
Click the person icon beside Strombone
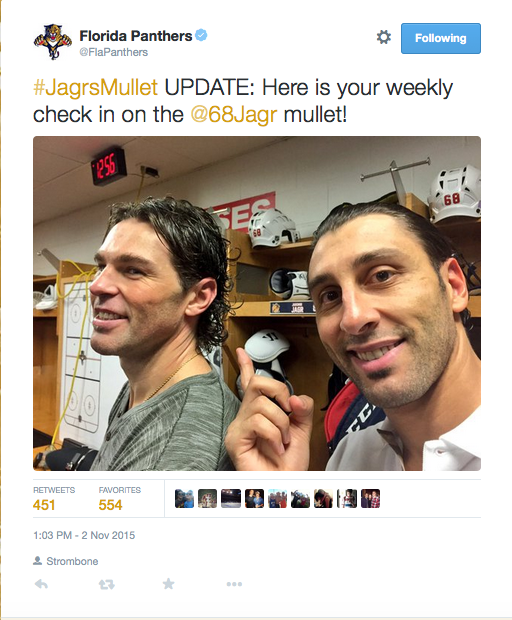pyautogui.click(x=38, y=561)
